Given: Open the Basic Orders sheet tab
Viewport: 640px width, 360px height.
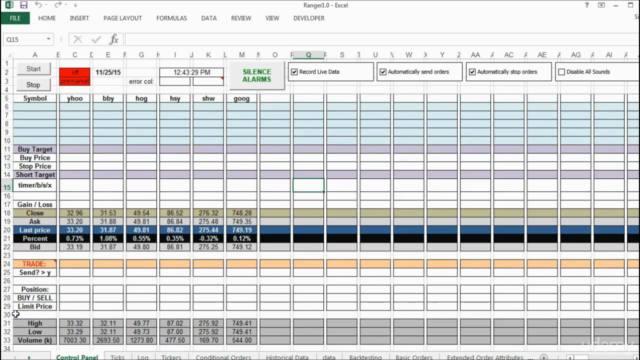Looking at the screenshot, I should click(414, 357).
